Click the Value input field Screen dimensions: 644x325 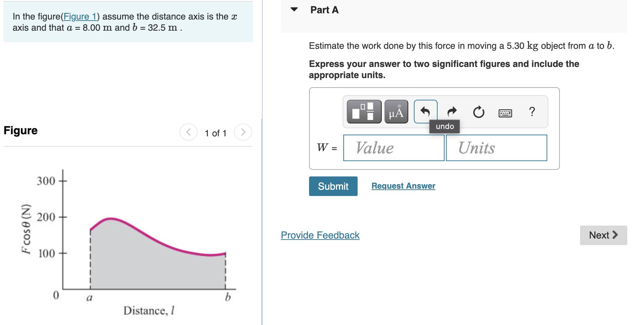[x=394, y=148]
